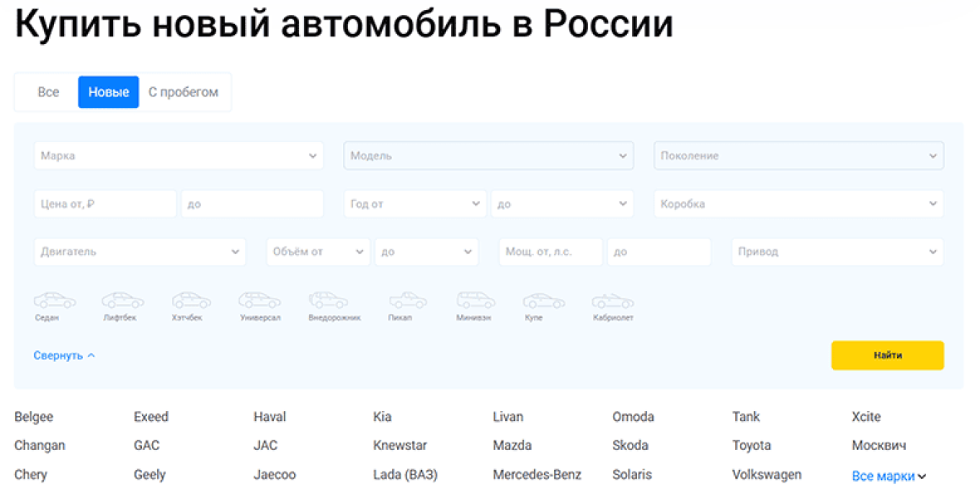Open the Марка dropdown
This screenshot has height=504, width=980.
179,155
